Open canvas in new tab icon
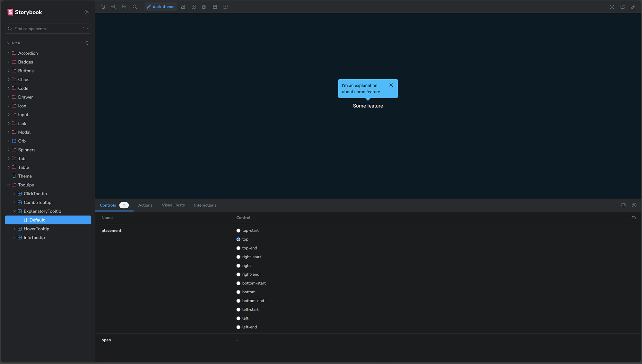This screenshot has width=642, height=364. point(622,7)
